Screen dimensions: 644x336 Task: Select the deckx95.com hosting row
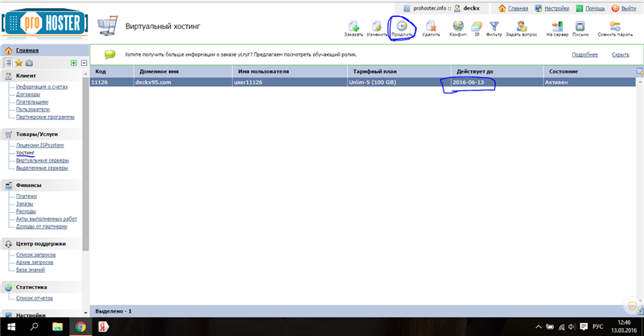pyautogui.click(x=363, y=82)
